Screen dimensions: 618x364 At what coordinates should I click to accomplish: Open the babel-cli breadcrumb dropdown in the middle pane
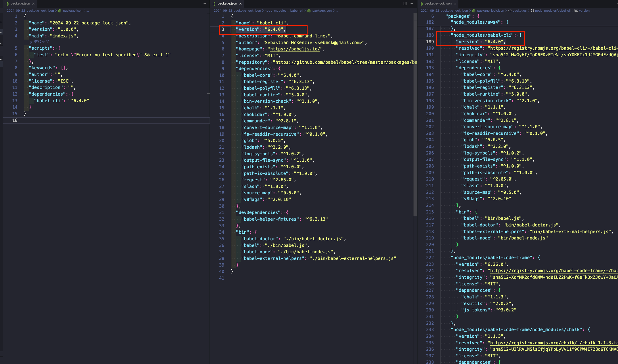click(297, 11)
